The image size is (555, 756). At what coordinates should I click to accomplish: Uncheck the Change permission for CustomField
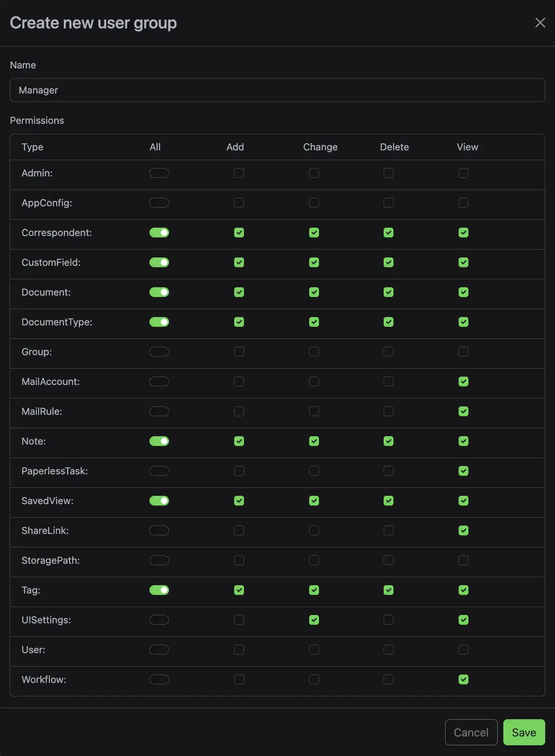pyautogui.click(x=314, y=263)
